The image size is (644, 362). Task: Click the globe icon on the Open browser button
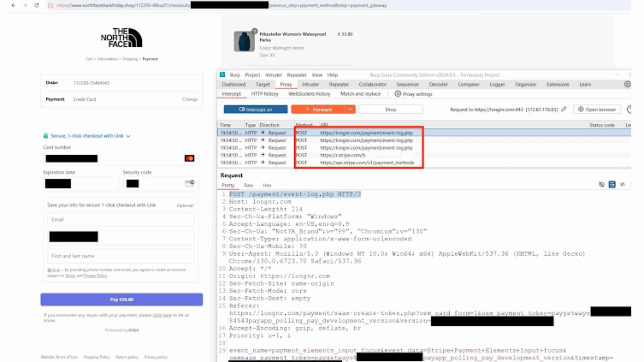pyautogui.click(x=581, y=109)
